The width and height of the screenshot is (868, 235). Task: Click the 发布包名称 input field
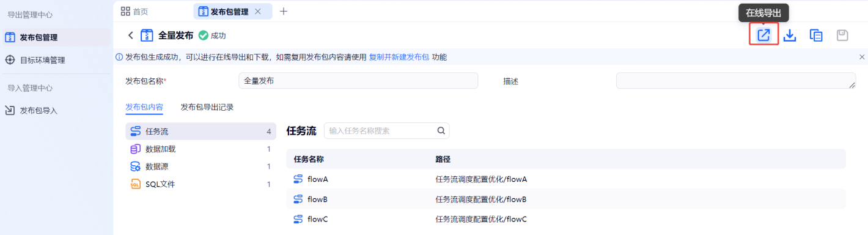click(x=358, y=81)
